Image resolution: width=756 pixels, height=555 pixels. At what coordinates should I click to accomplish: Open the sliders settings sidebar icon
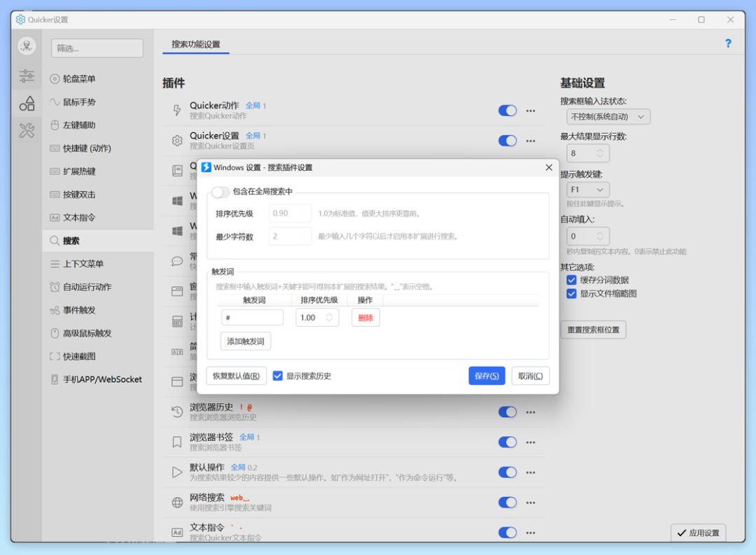27,76
